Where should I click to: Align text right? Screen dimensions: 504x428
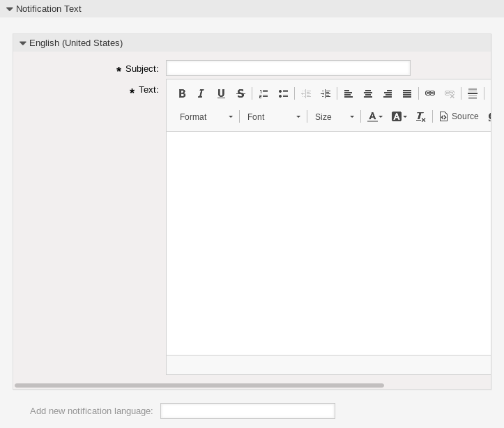pos(388,93)
